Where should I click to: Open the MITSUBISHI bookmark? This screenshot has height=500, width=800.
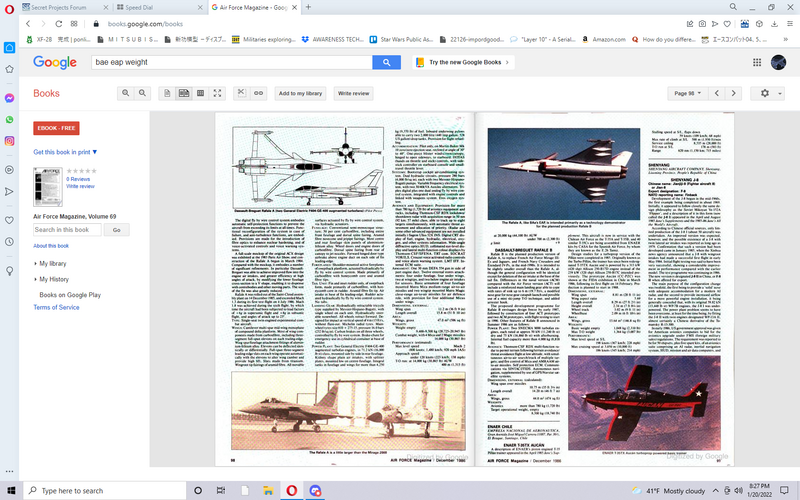[128, 39]
